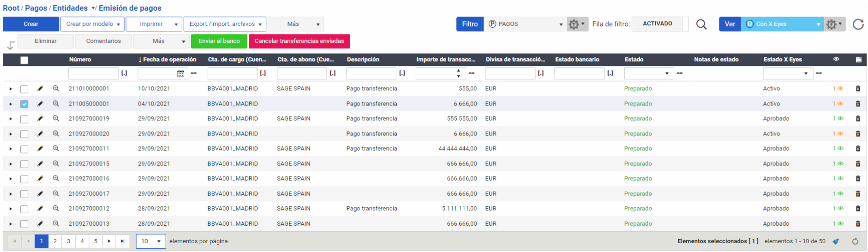Viewport: 868px width, 252px height.
Task: Open the pencil editor for row 210927000020
Action: coord(40,134)
